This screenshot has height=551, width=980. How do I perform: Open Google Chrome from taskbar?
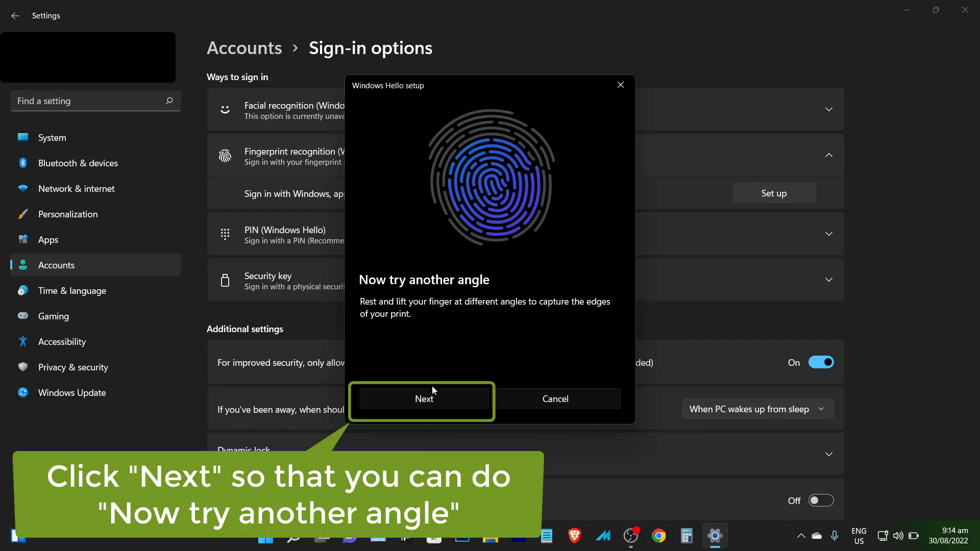658,535
